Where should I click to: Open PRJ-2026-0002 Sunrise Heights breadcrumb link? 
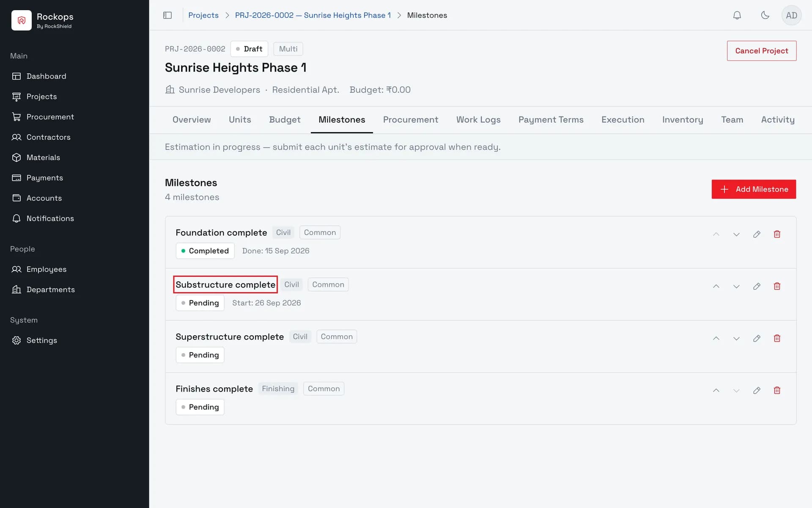(313, 15)
